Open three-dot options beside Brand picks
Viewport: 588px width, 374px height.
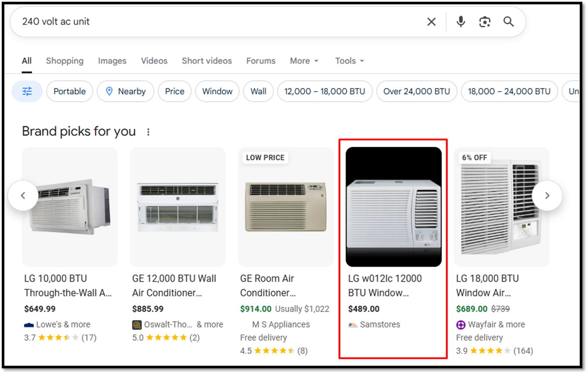tap(148, 132)
